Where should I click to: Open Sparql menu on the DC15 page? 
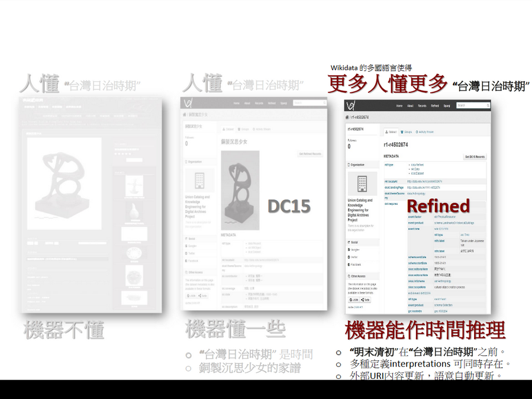click(283, 103)
